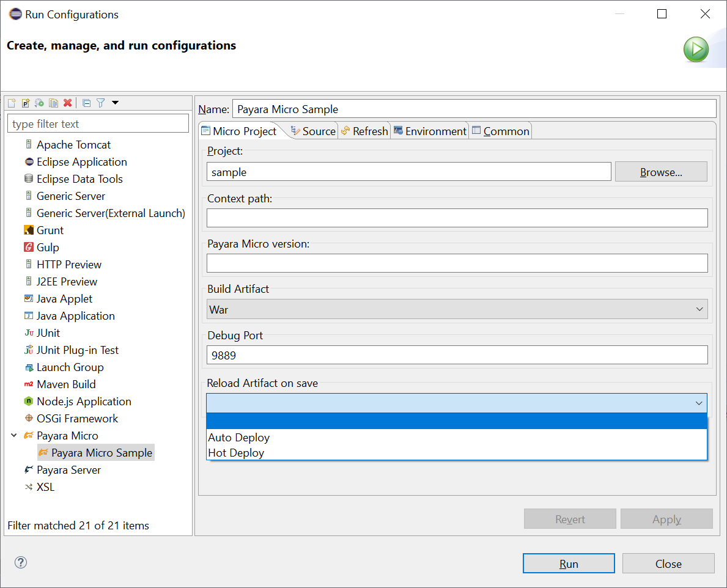Click the Run button
The height and width of the screenshot is (588, 727).
[568, 563]
